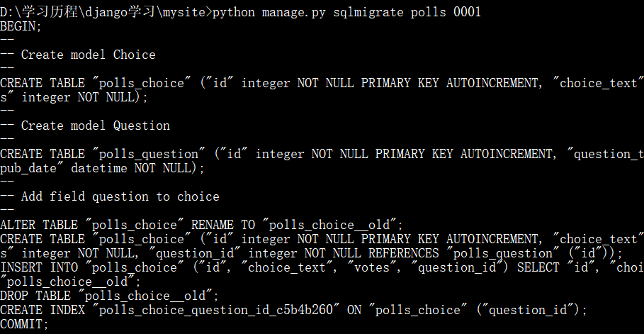Click the standalone "polls_choice__old"; line

(71, 282)
